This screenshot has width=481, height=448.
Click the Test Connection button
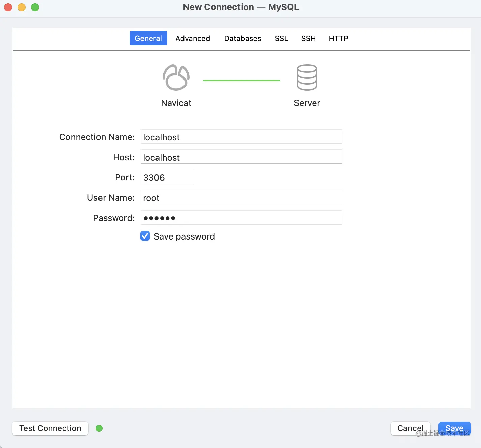[50, 428]
